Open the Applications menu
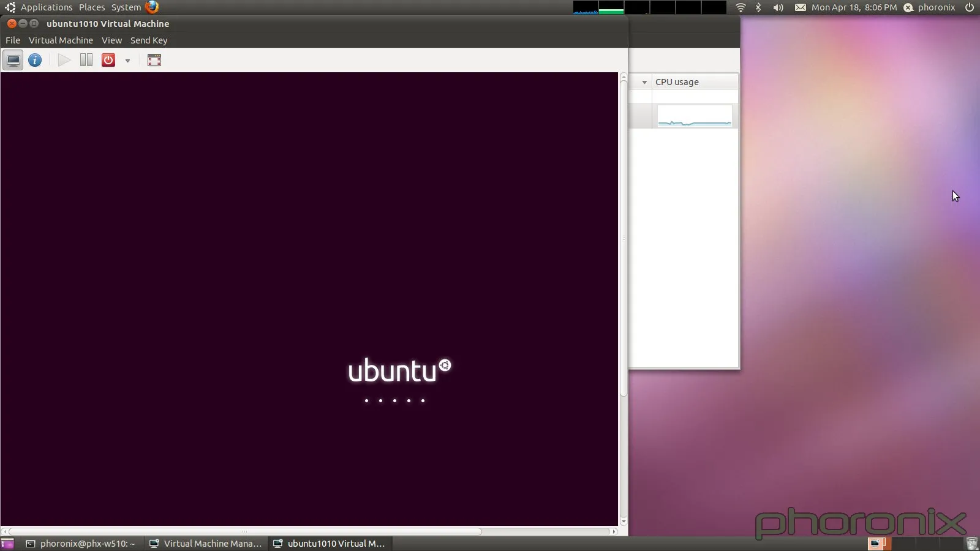The width and height of the screenshot is (980, 551). 47,7
